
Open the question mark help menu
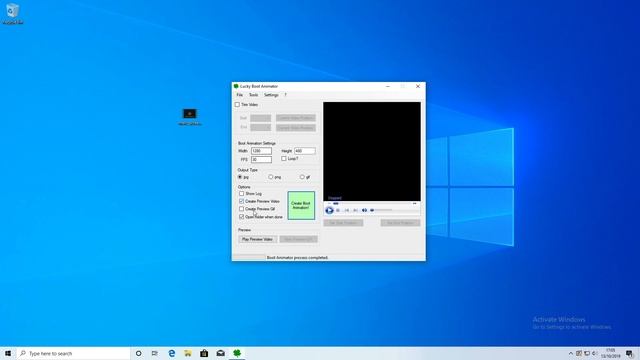click(x=285, y=95)
